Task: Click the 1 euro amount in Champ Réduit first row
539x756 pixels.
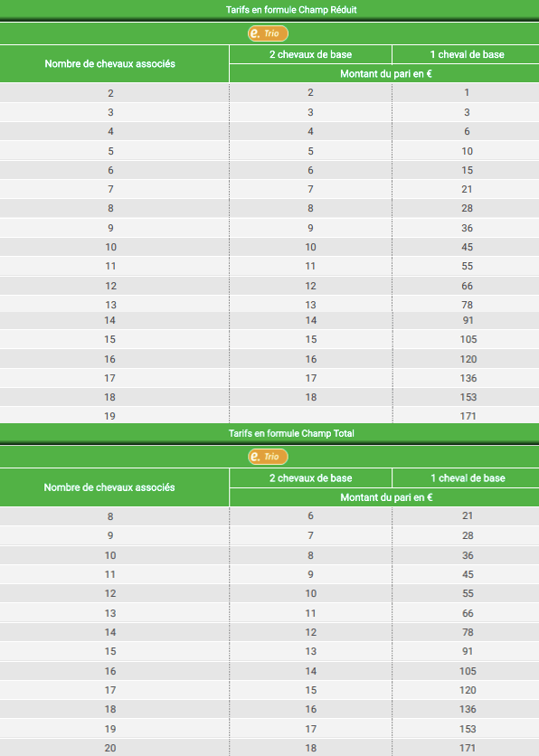Action: (467, 92)
